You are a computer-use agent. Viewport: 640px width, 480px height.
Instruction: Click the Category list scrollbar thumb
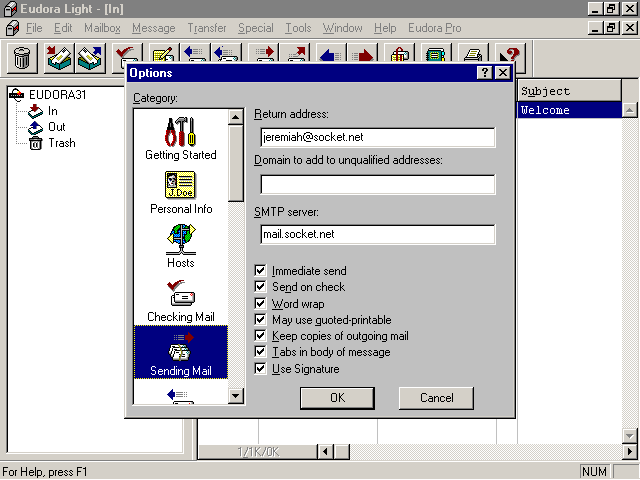click(x=236, y=163)
